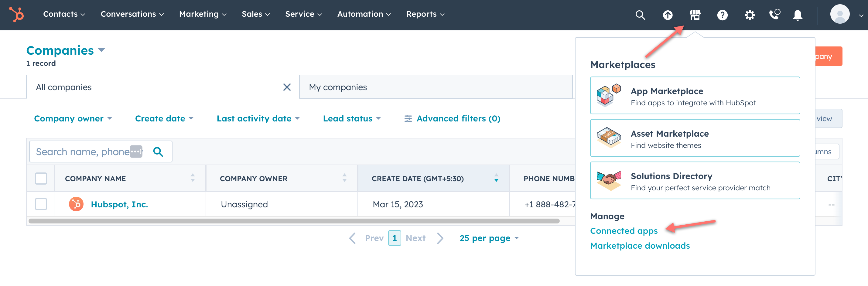The image size is (868, 286).
Task: Toggle the select-all companies checkbox
Action: [x=41, y=179]
